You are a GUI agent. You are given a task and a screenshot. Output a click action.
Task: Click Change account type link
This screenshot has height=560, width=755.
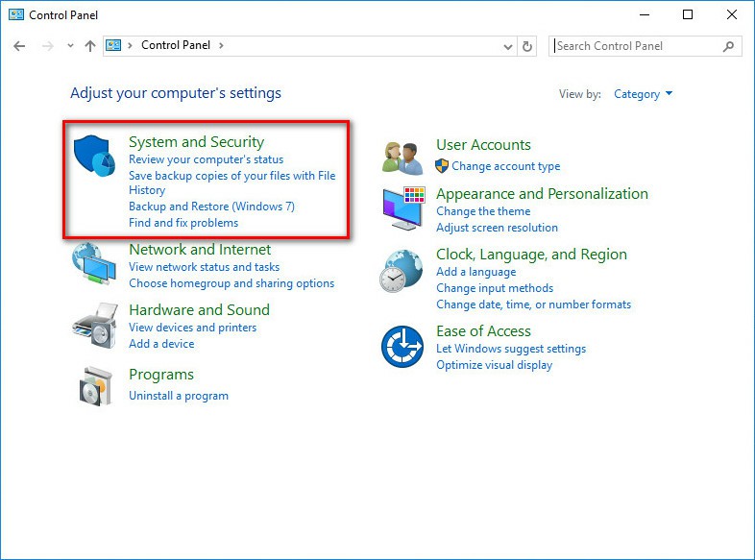pos(506,166)
